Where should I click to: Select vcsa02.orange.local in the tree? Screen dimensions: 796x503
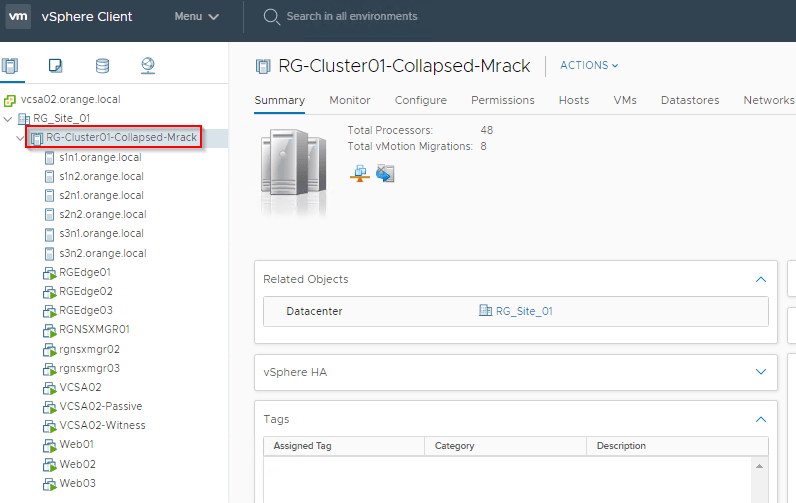click(71, 99)
